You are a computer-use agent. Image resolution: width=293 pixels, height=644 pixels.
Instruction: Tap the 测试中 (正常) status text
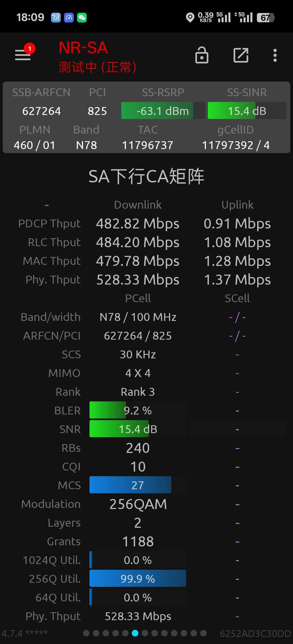click(x=98, y=67)
